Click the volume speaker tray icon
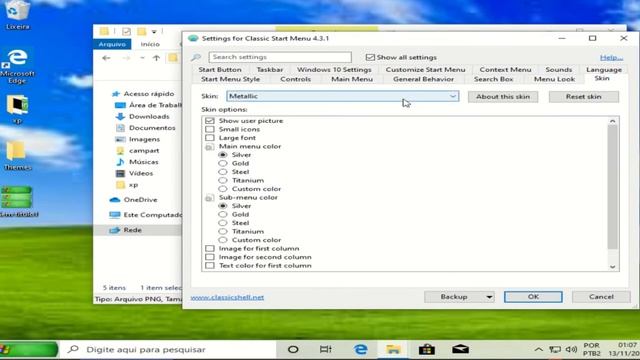 [571, 349]
